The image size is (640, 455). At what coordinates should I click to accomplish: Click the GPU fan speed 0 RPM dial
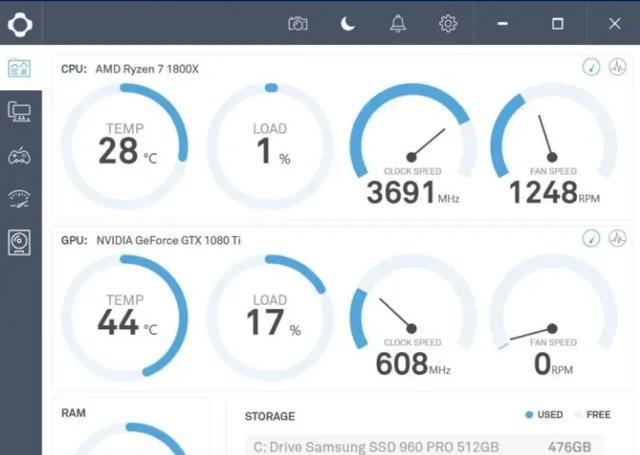pyautogui.click(x=553, y=315)
